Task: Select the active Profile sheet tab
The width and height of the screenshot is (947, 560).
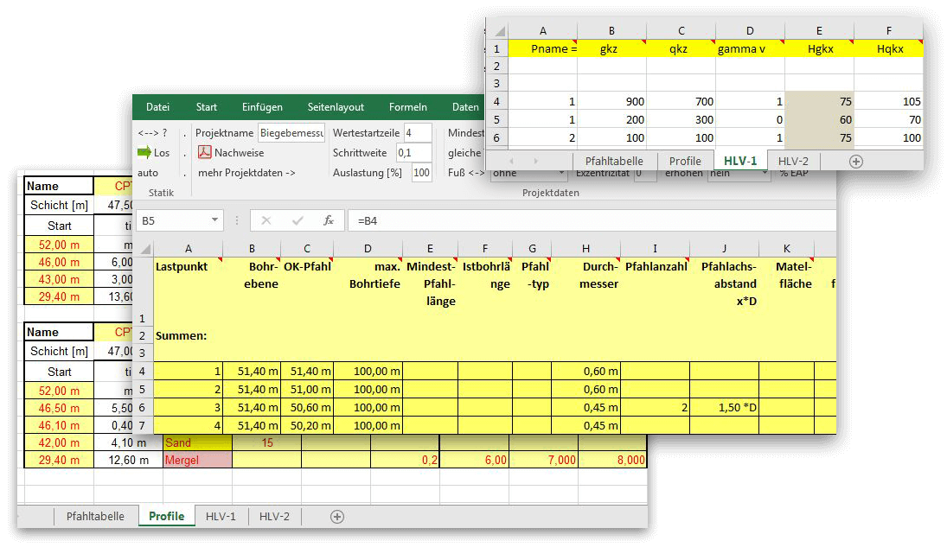Action: [x=167, y=517]
